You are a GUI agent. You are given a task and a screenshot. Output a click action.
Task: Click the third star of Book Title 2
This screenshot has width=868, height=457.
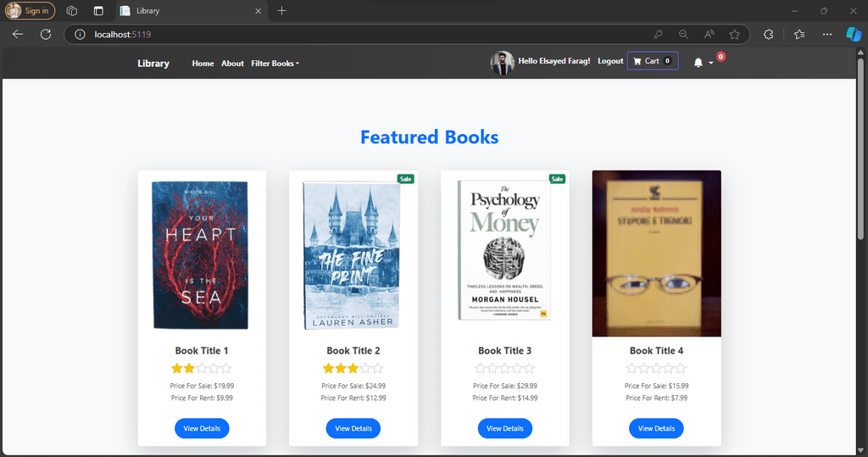(353, 368)
